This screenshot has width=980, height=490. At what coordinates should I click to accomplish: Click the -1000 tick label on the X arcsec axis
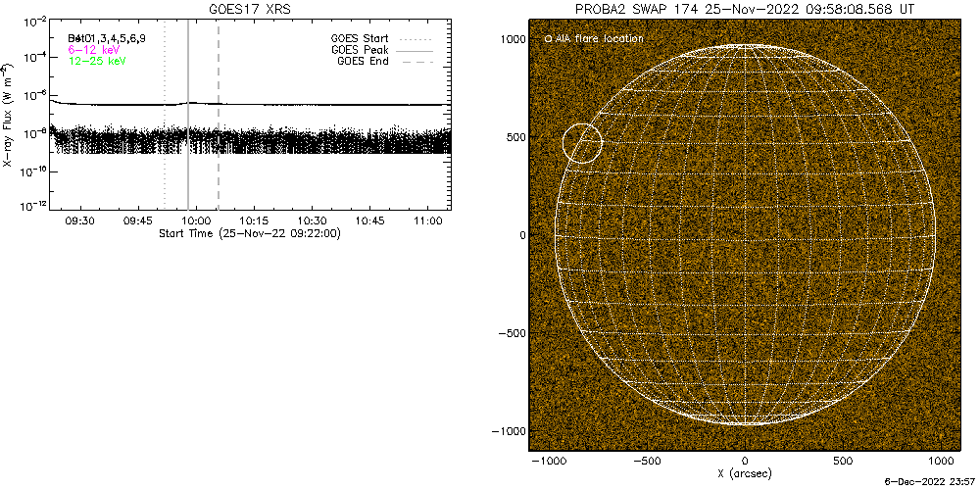coord(548,462)
